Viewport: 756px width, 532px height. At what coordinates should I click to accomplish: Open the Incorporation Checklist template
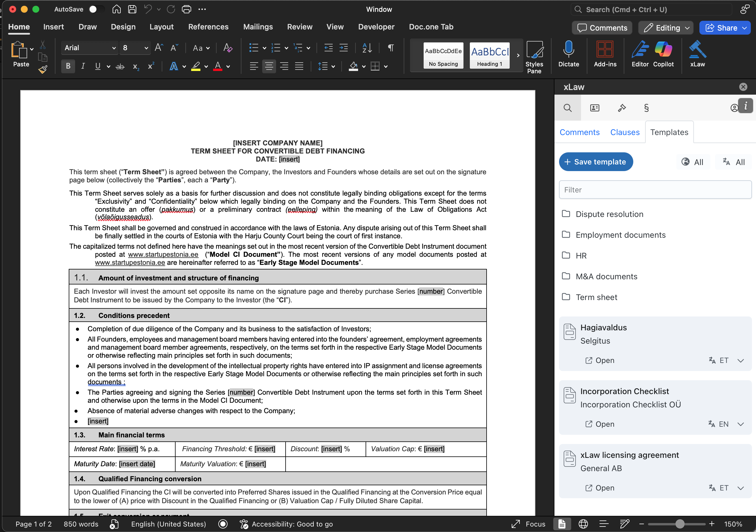pos(600,424)
